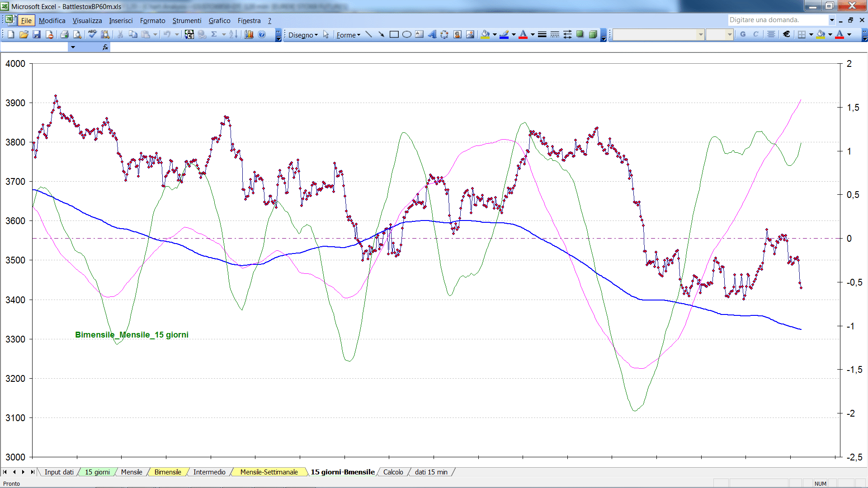This screenshot has width=868, height=488.
Task: Click the Shadow Style icon
Action: coord(580,34)
